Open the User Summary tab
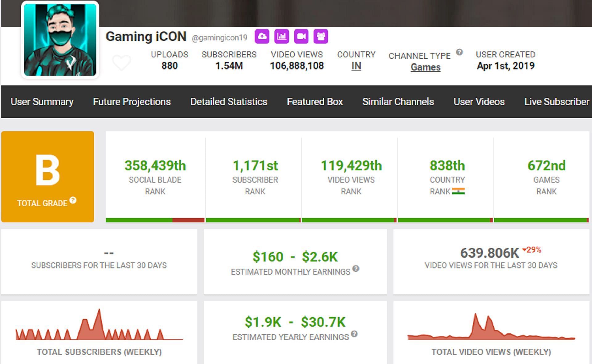592x364 pixels. tap(42, 102)
